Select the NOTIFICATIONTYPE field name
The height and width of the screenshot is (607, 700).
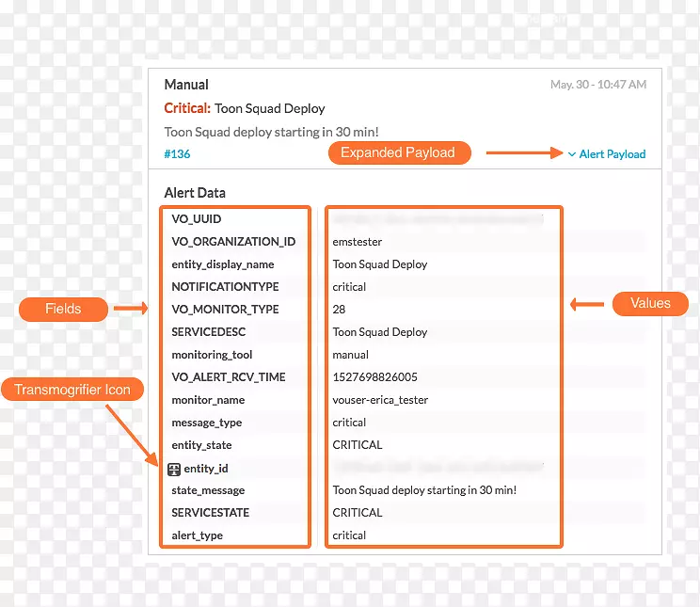click(225, 287)
